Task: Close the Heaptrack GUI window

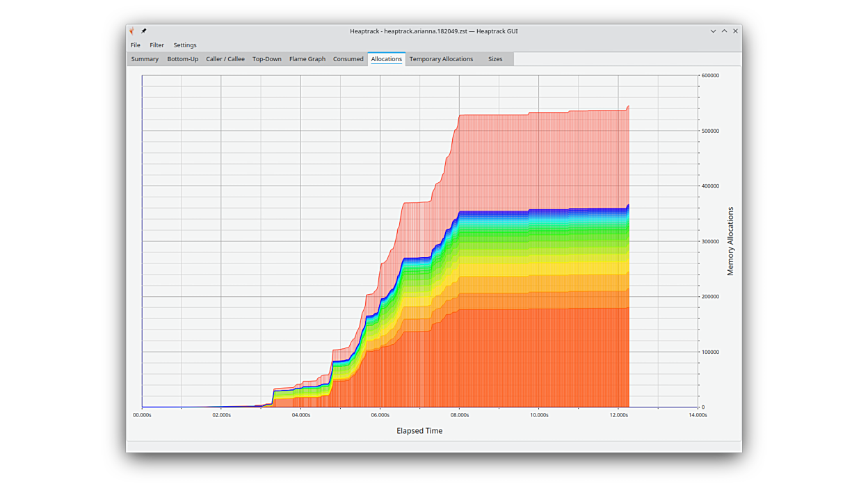Action: (735, 31)
